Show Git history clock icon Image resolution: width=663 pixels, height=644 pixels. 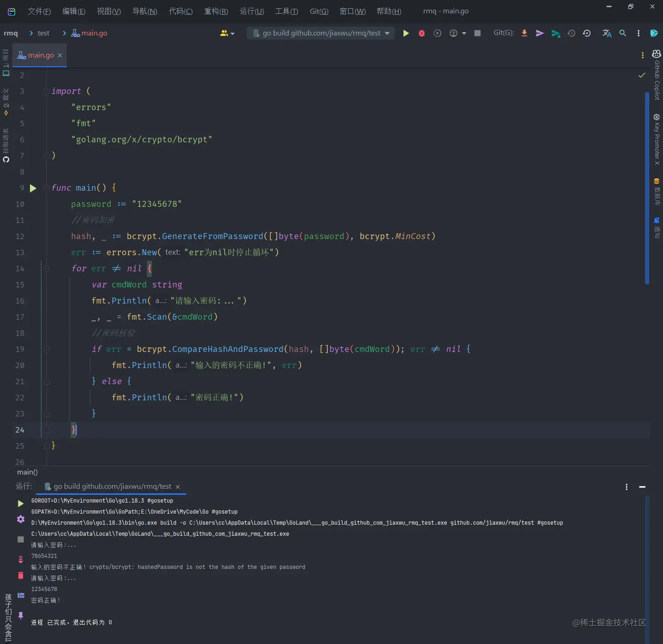click(571, 33)
